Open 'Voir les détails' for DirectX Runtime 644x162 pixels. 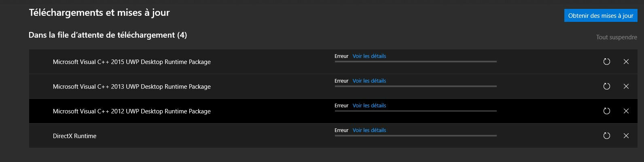tap(369, 130)
